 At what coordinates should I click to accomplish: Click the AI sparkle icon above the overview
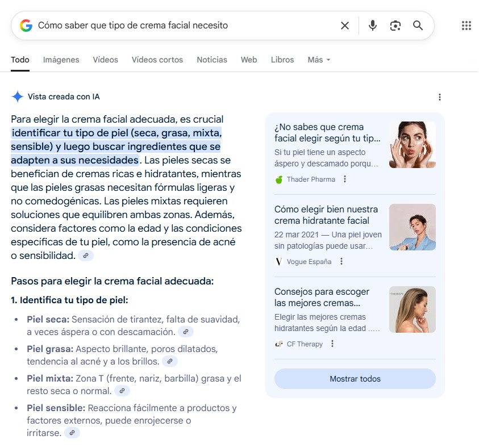(16, 96)
